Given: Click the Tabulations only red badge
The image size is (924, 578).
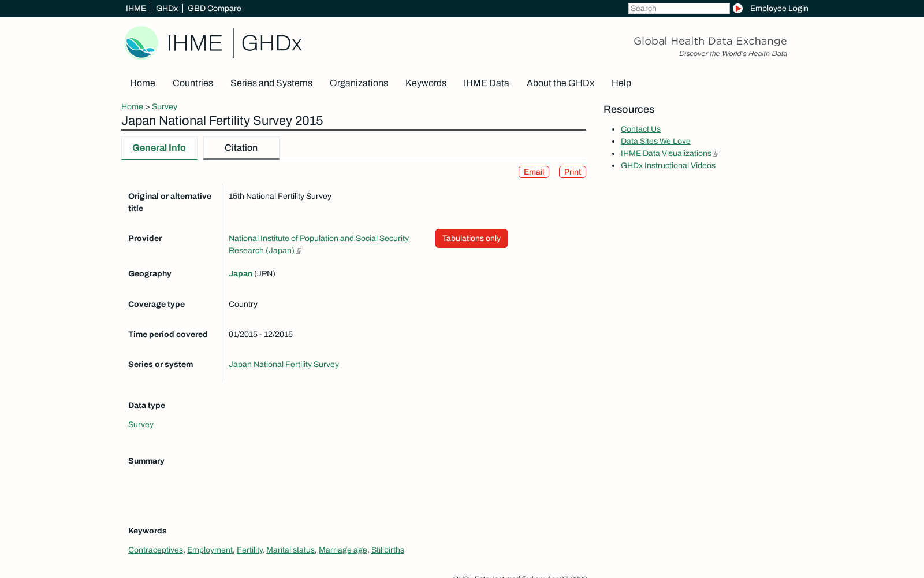Looking at the screenshot, I should coord(471,239).
